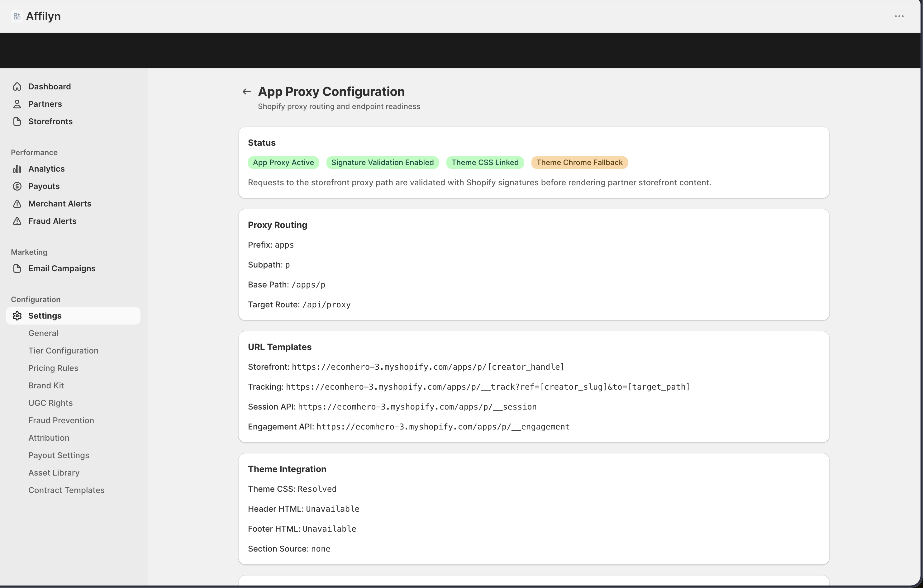Click the Storefronts page icon

point(17,121)
